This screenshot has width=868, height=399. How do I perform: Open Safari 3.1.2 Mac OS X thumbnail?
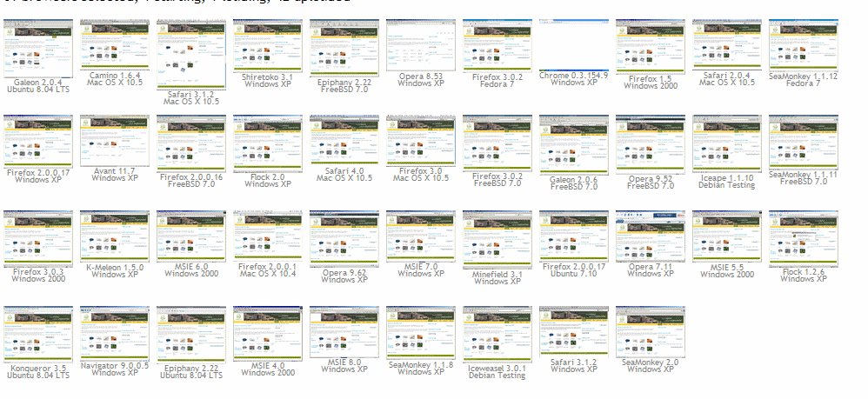191,54
